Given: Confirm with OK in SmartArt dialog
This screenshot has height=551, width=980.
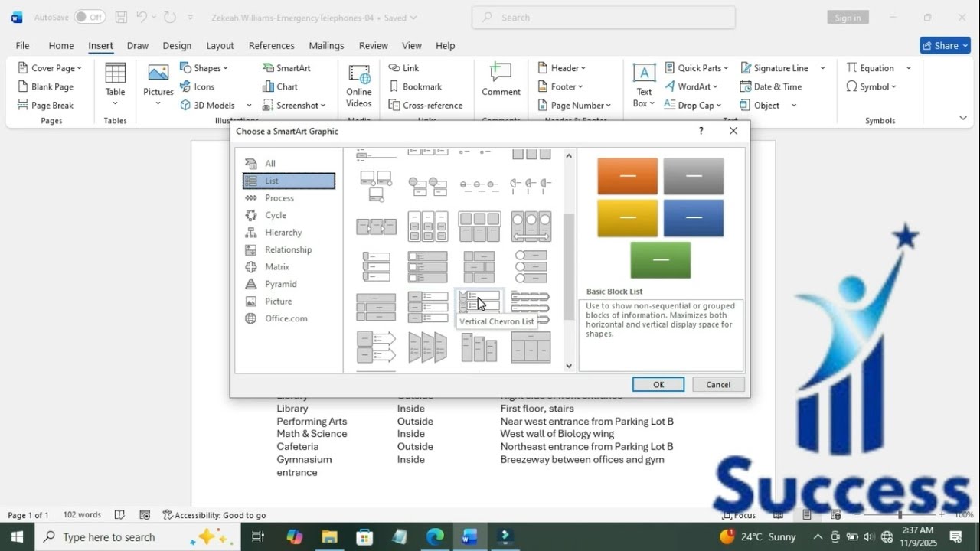Looking at the screenshot, I should pos(658,384).
